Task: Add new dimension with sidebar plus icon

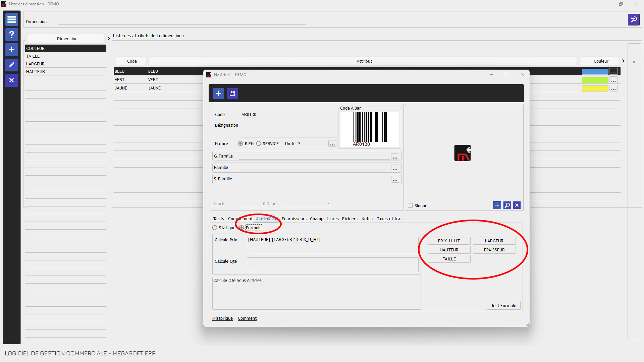Action: (x=12, y=50)
